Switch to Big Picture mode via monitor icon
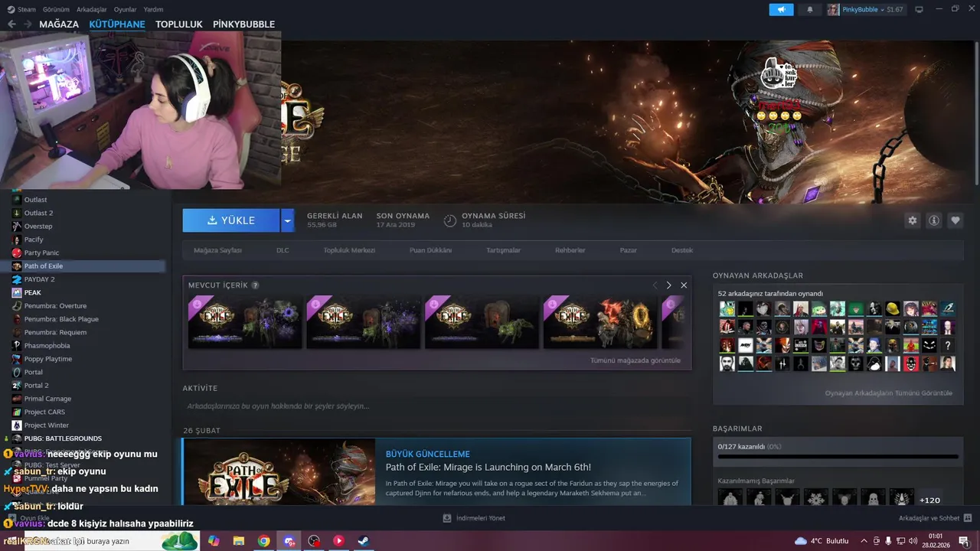The image size is (980, 551). (x=919, y=9)
